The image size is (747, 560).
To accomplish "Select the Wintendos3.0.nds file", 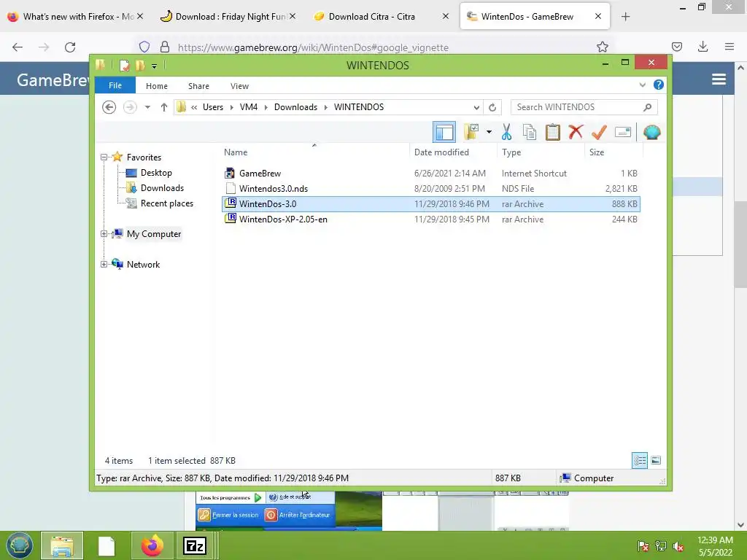I will [x=431, y=189].
